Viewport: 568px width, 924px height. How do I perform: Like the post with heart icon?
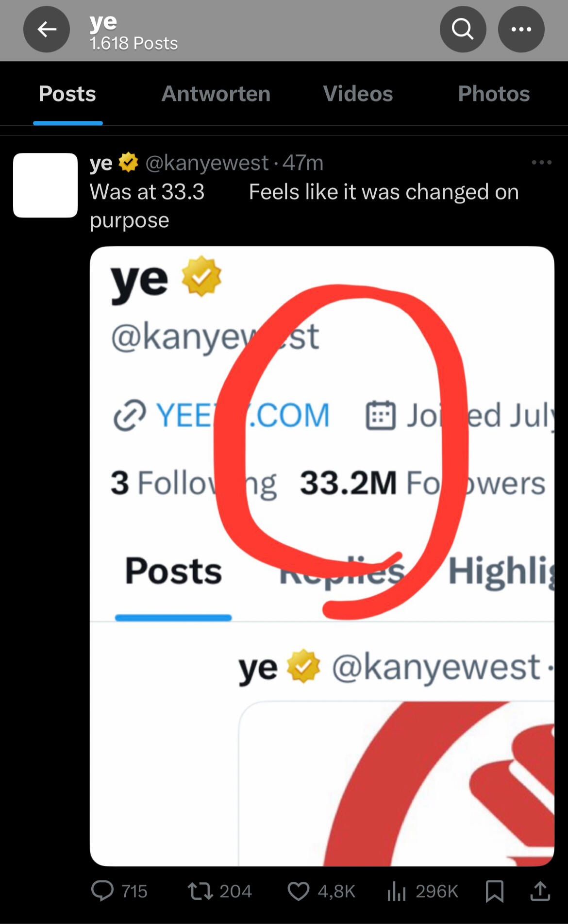299,891
